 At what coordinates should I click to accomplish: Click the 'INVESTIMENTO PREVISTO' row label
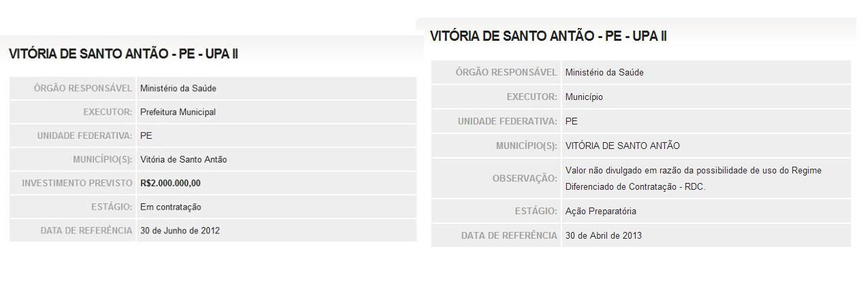[x=77, y=184]
